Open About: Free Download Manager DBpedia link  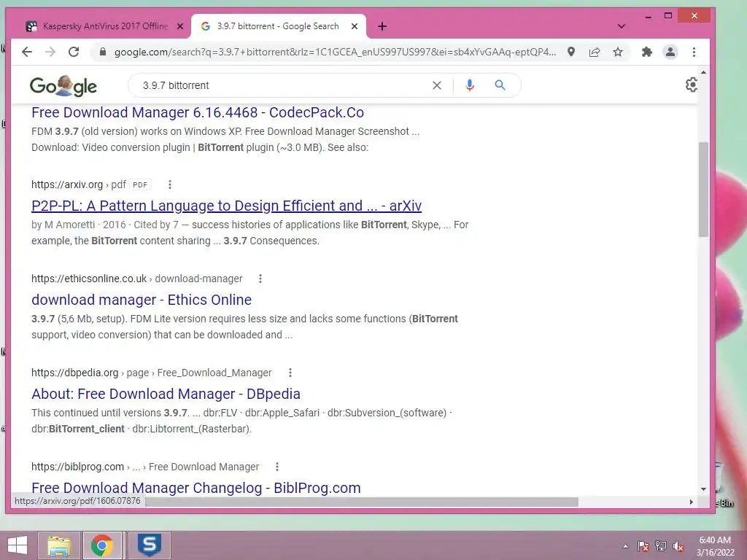166,394
